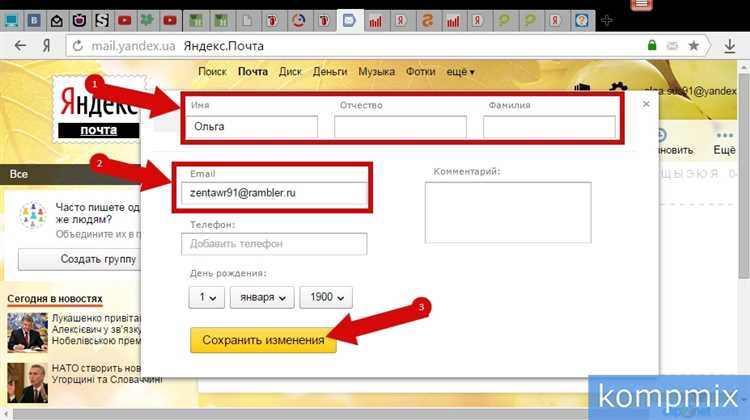This screenshot has height=420, width=750.
Task: Click the Яндекс почта logo
Action: (x=99, y=109)
